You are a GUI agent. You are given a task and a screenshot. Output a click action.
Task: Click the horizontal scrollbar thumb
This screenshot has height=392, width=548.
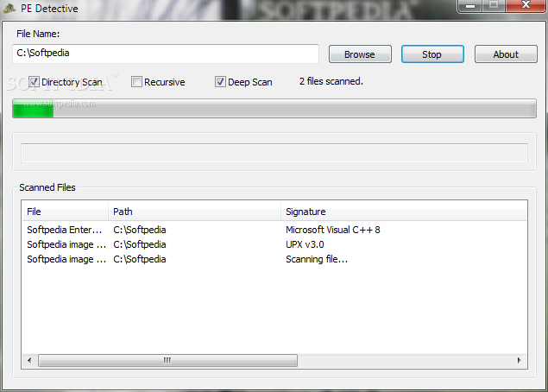click(167, 360)
